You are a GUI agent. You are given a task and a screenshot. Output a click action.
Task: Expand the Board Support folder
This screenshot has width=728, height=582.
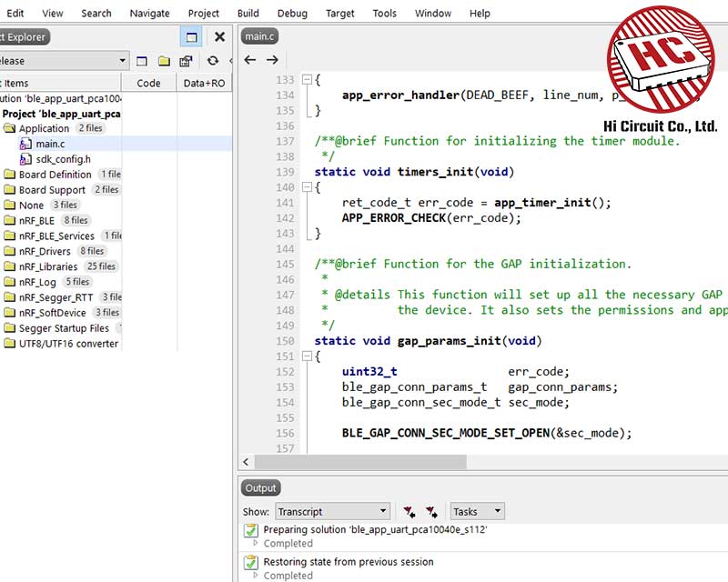[x=9, y=190]
